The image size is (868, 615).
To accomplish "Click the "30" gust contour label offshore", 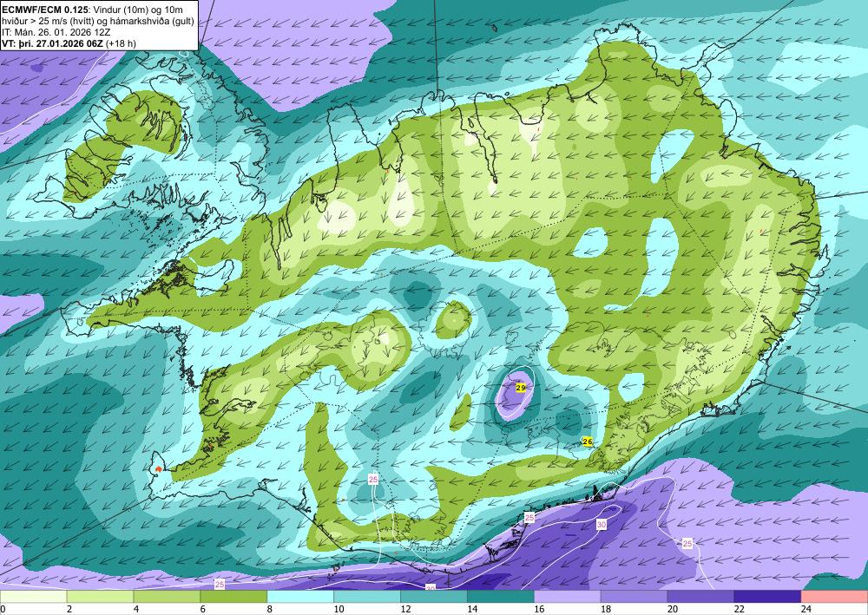I will [602, 524].
